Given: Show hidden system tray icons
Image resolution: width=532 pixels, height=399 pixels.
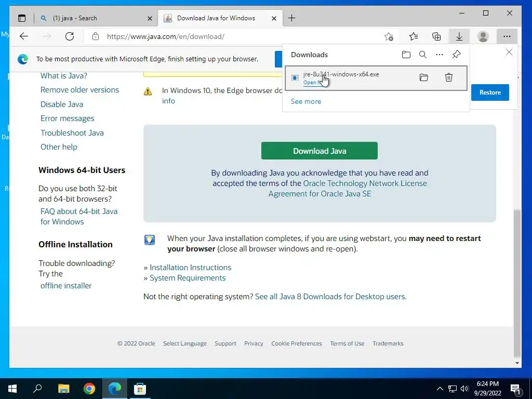Looking at the screenshot, I should (440, 389).
